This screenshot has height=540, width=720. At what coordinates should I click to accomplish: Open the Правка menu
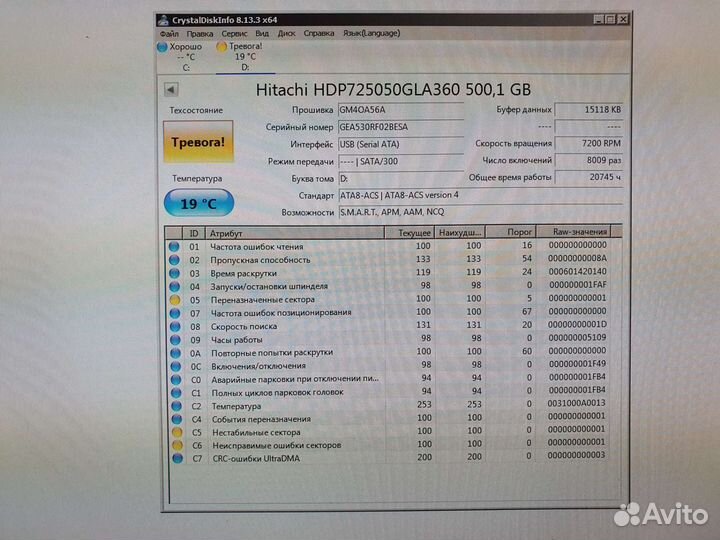pyautogui.click(x=199, y=34)
